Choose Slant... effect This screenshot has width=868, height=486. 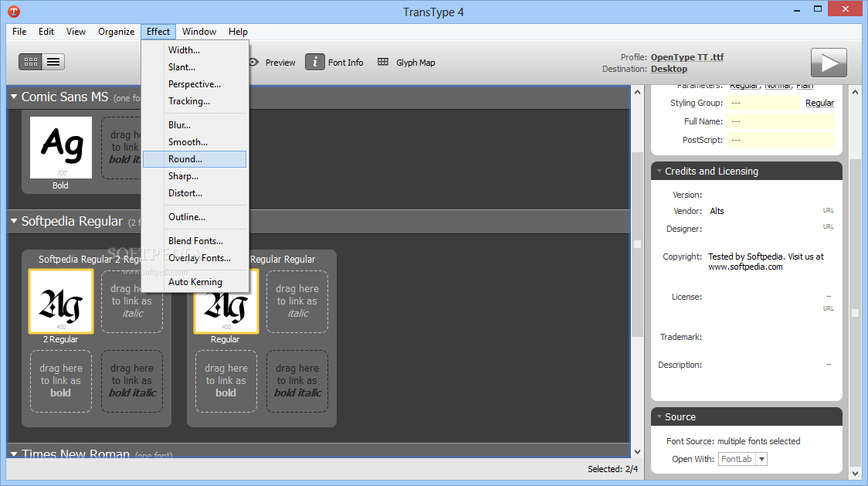click(x=195, y=67)
